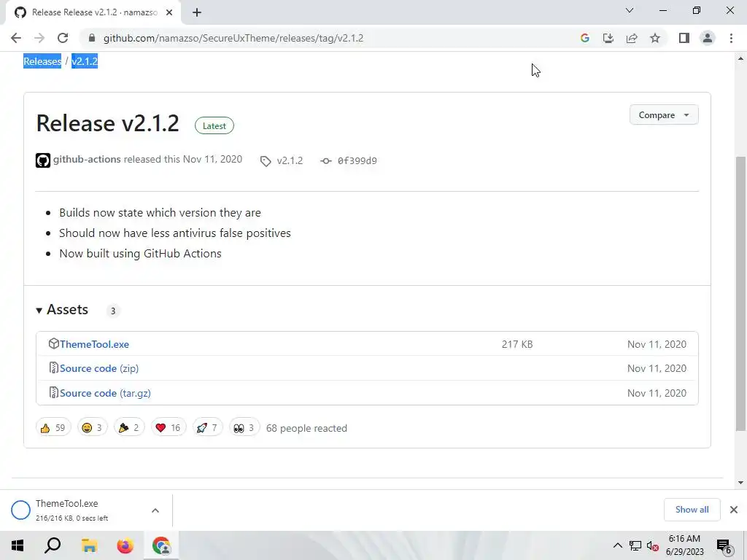Click the Releases breadcrumb link
The height and width of the screenshot is (560, 747).
click(42, 61)
